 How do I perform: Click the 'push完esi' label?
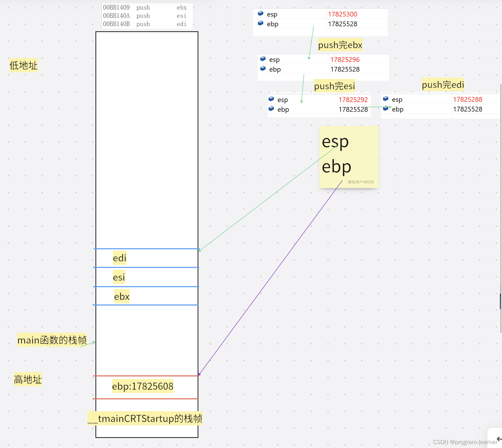334,86
